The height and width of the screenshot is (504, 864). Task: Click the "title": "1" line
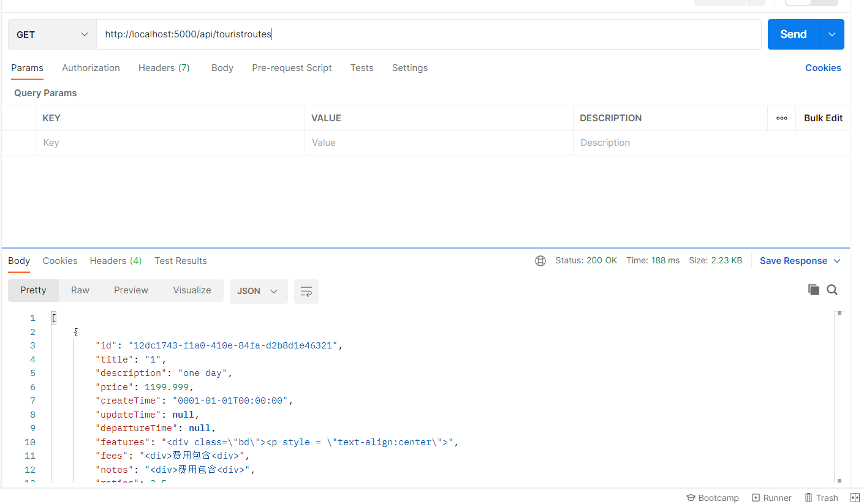click(131, 359)
